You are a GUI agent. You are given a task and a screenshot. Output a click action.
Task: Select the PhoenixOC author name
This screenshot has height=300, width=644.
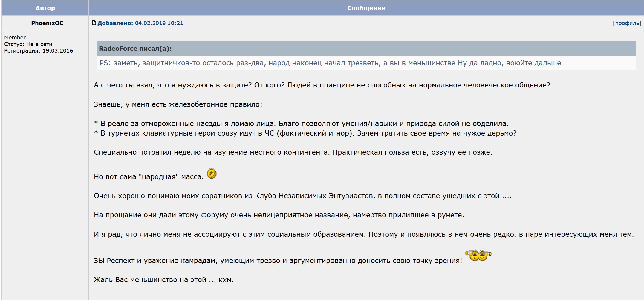point(47,23)
